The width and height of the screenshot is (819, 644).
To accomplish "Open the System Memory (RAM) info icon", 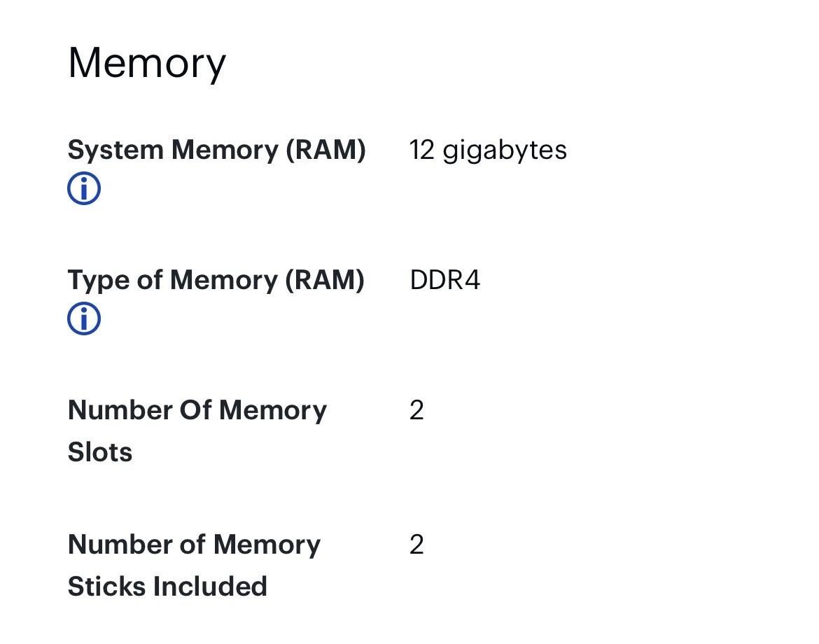I will pos(83,188).
